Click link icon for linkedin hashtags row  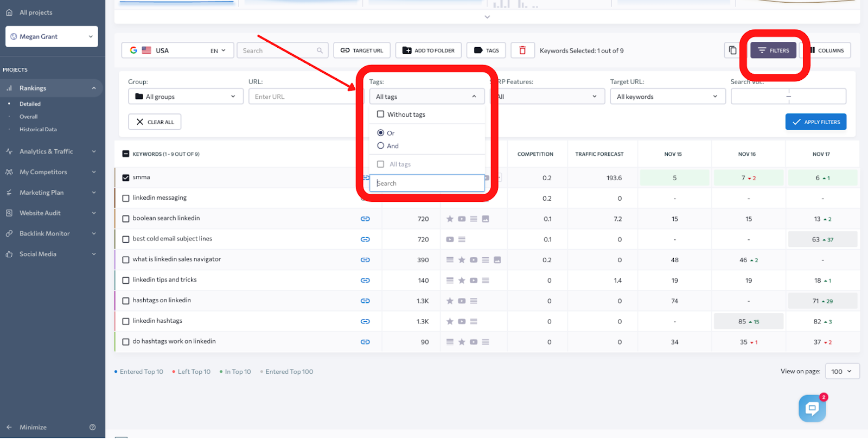[x=365, y=321]
